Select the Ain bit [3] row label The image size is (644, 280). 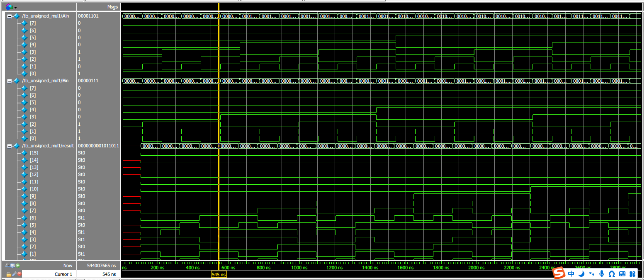33,52
